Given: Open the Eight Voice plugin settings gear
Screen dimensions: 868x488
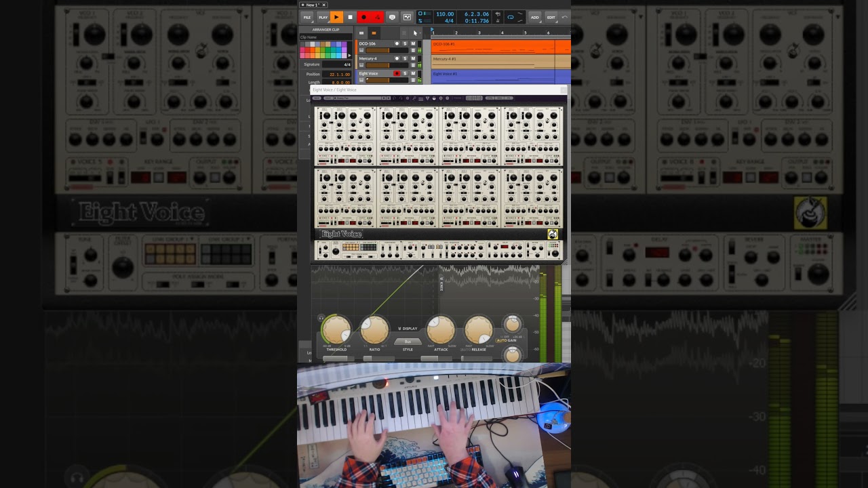Looking at the screenshot, I should 408,98.
